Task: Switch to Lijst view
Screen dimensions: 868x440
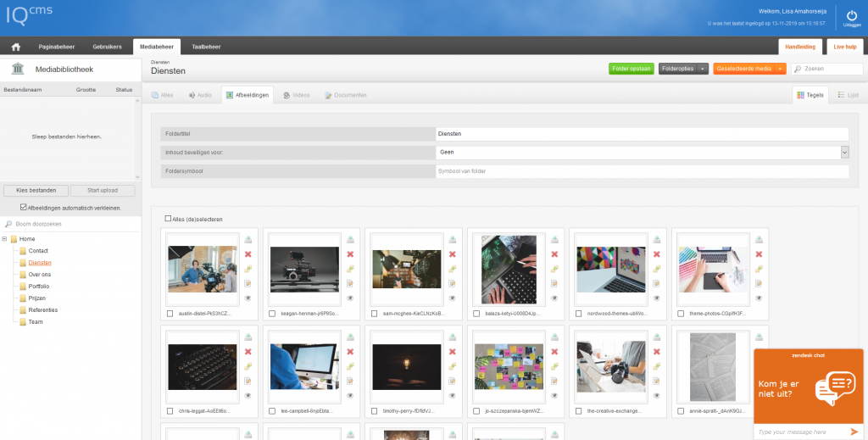Action: [x=848, y=95]
